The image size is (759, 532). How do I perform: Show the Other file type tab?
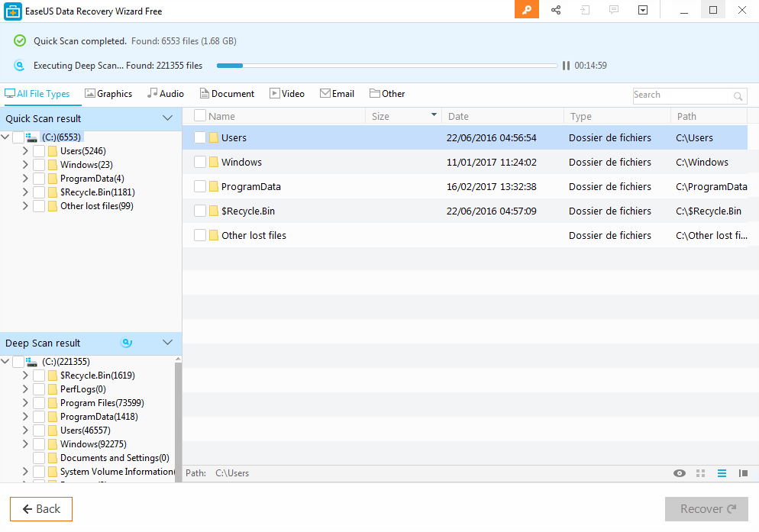[387, 94]
